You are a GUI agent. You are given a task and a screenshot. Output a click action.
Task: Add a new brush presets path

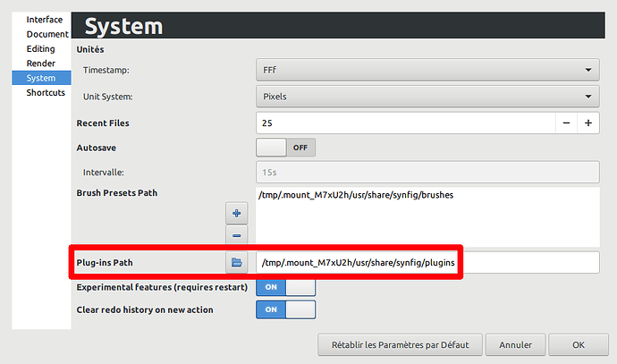(236, 215)
